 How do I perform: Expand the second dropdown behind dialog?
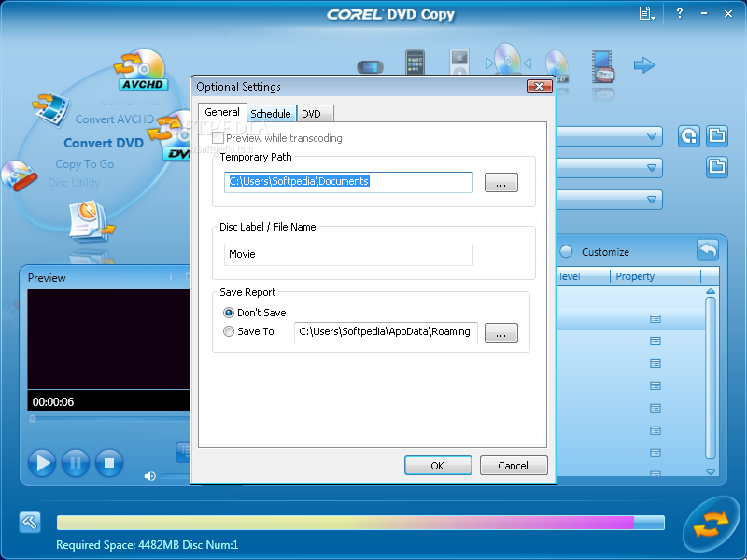click(652, 168)
